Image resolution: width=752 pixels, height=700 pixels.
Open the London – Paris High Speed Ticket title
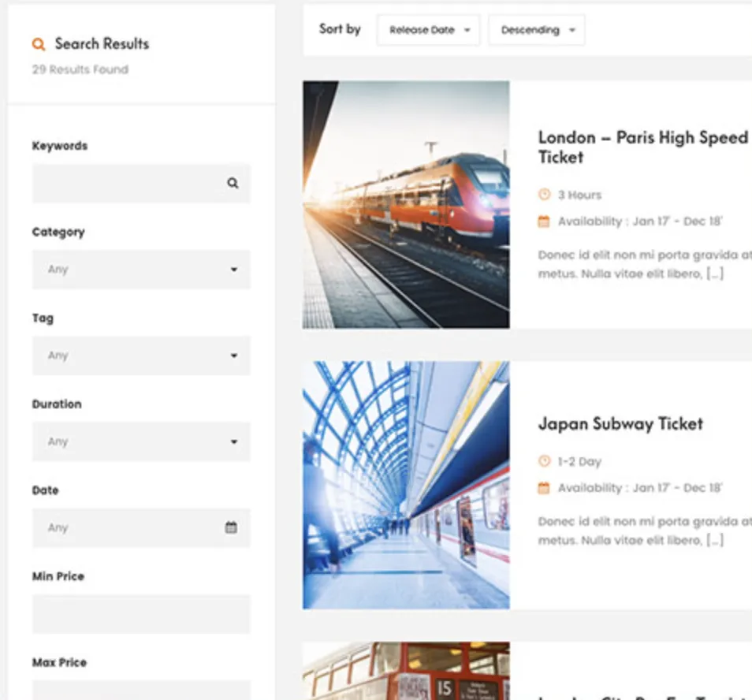pos(645,147)
